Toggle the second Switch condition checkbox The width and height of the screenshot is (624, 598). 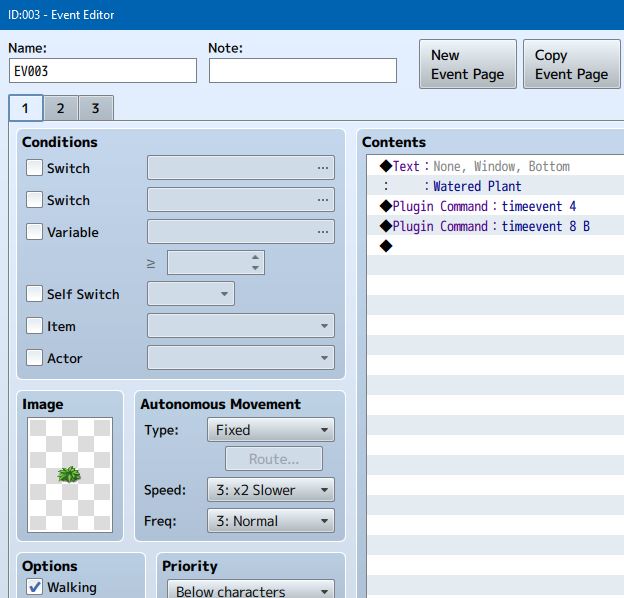pos(35,200)
